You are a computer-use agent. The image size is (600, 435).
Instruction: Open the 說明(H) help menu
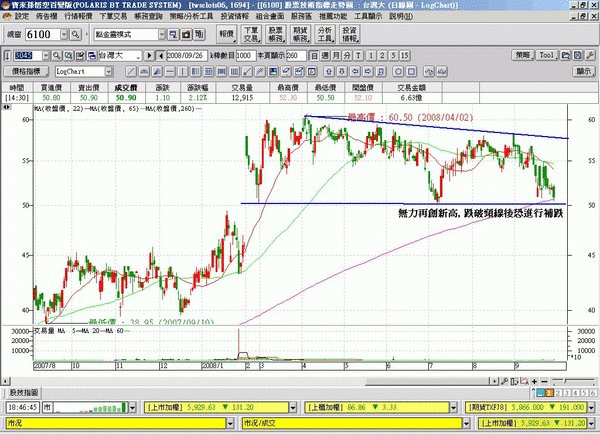(401, 16)
